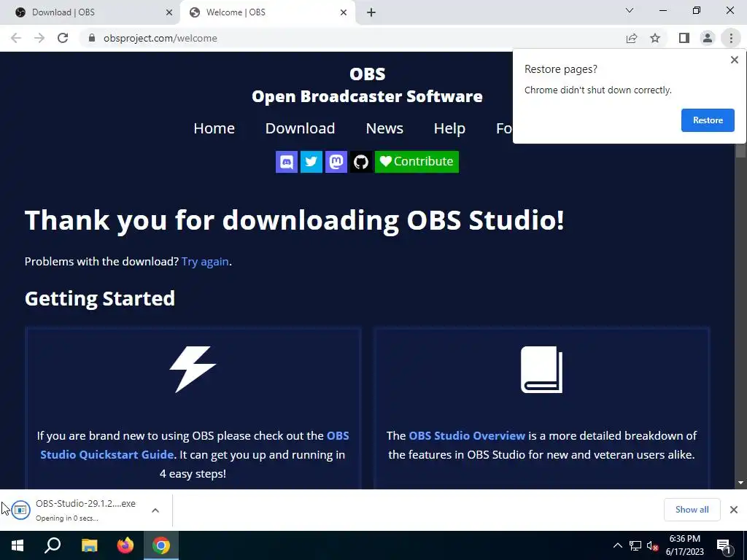The height and width of the screenshot is (560, 747).
Task: Open Windows taskbar search
Action: pyautogui.click(x=53, y=545)
